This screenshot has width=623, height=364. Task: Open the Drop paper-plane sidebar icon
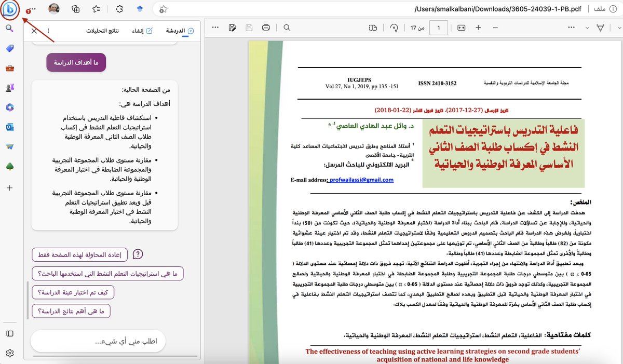tap(9, 146)
